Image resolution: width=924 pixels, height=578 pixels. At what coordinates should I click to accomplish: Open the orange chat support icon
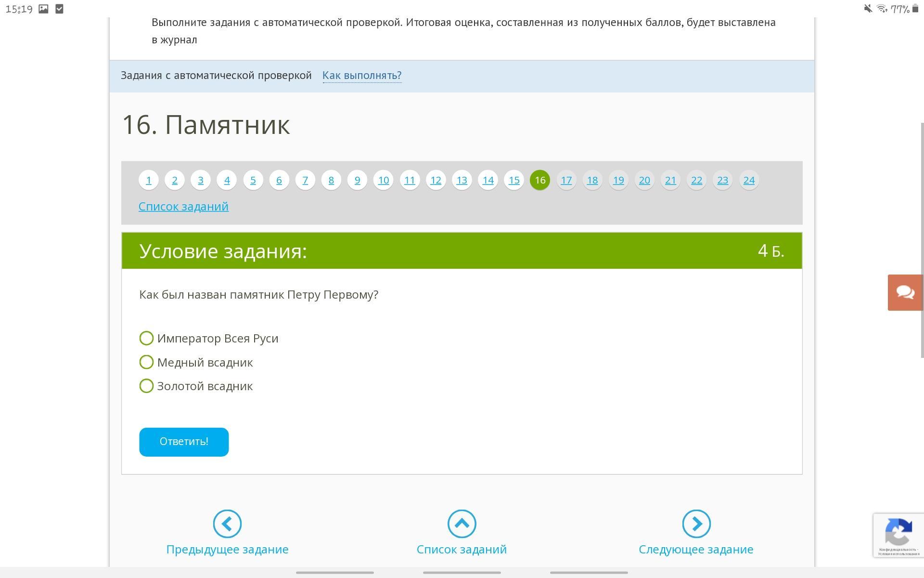[x=905, y=292]
